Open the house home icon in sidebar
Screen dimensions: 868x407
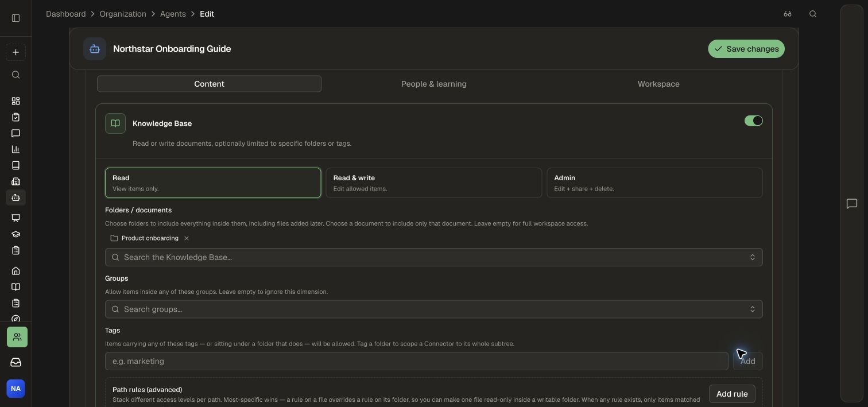click(16, 271)
